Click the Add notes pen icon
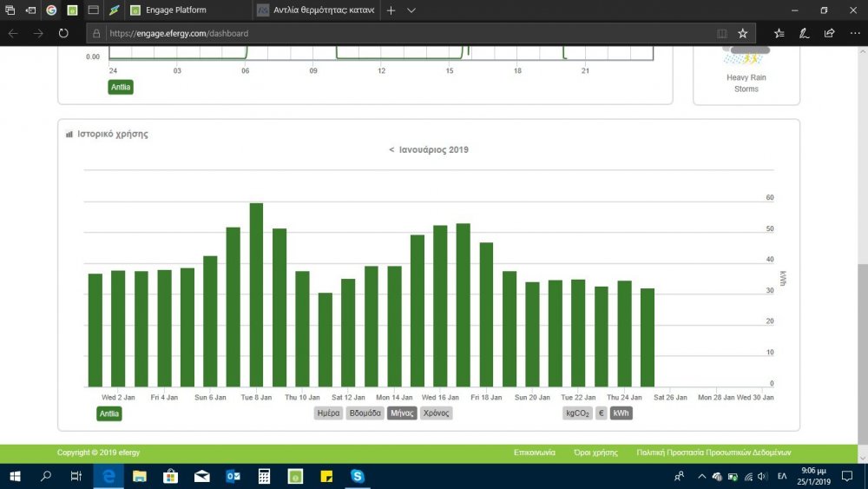 [x=804, y=33]
